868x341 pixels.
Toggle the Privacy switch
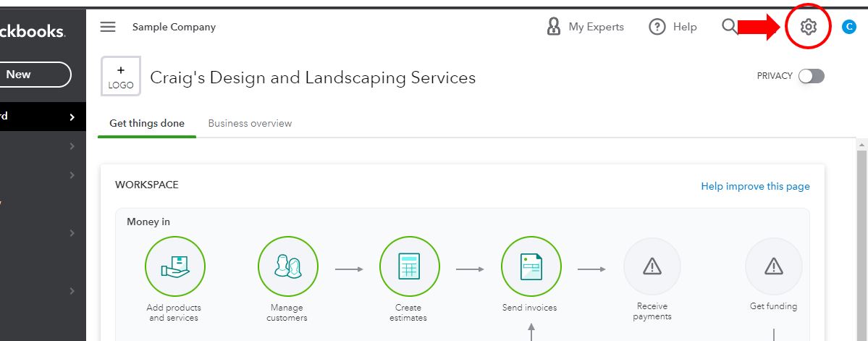coord(811,76)
